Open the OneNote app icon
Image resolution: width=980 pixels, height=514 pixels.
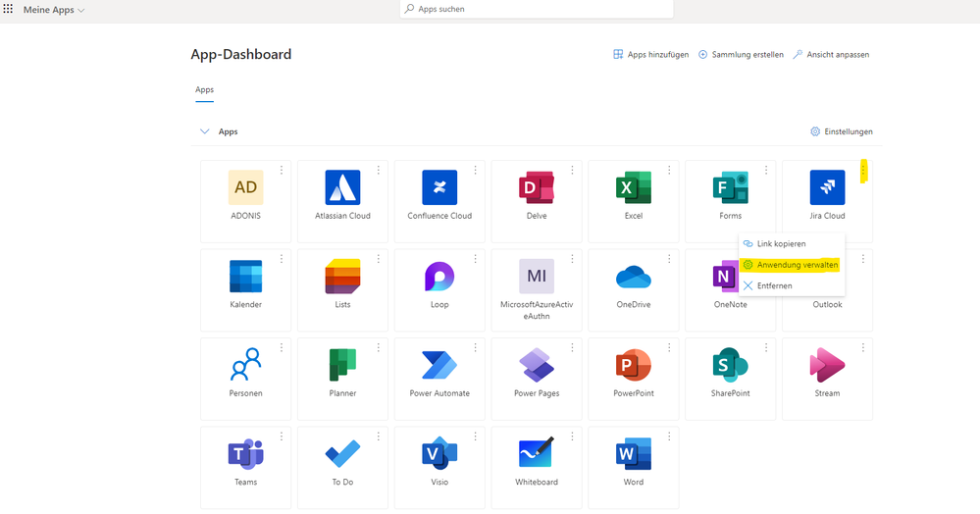[725, 277]
